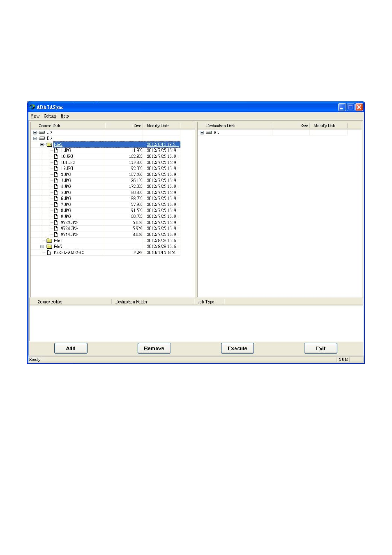Click the file icon of 9.JPG
Screen dimensions: 392x555
click(56, 216)
